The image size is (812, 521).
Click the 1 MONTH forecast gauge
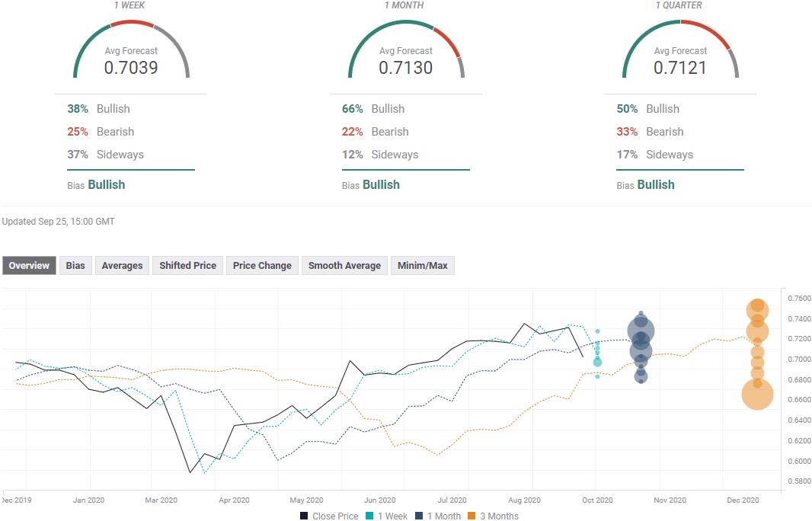pos(406,50)
